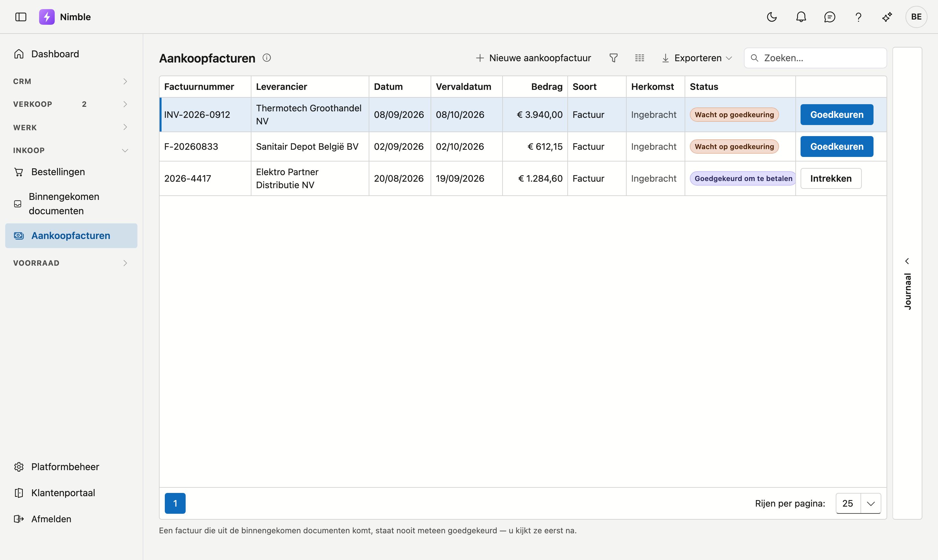Viewport: 938px width, 560px height.
Task: Open Platformbeheer settings
Action: point(71,467)
